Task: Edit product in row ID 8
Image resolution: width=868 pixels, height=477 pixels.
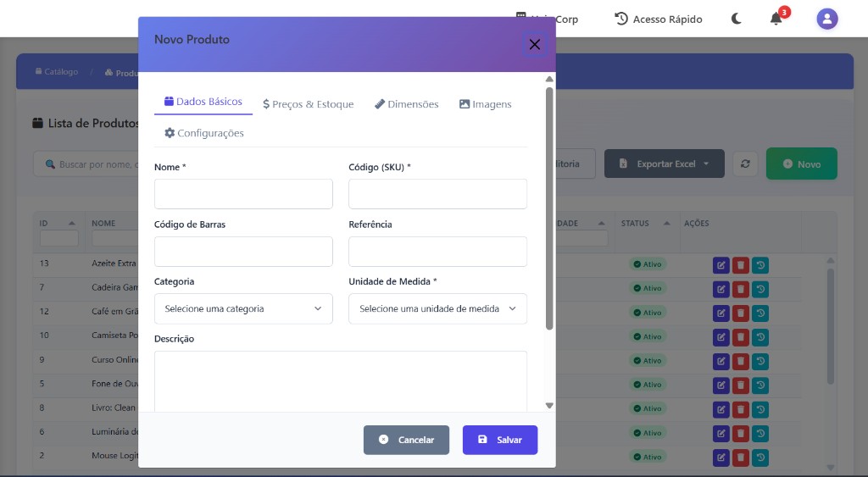Action: pyautogui.click(x=721, y=409)
